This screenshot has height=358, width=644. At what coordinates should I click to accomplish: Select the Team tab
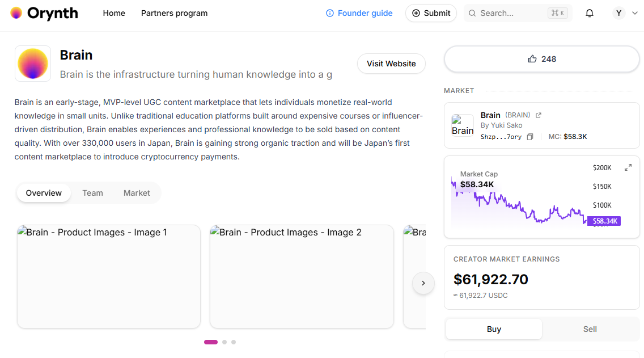point(92,193)
